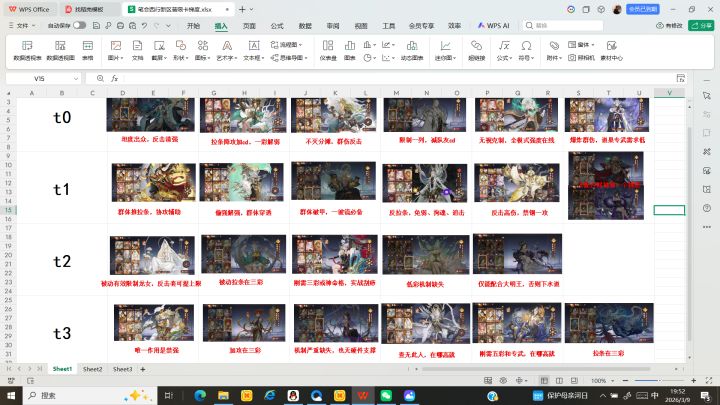This screenshot has height=405, width=720.
Task: Open the dashboard (仪表盘) tool
Action: pyautogui.click(x=328, y=51)
